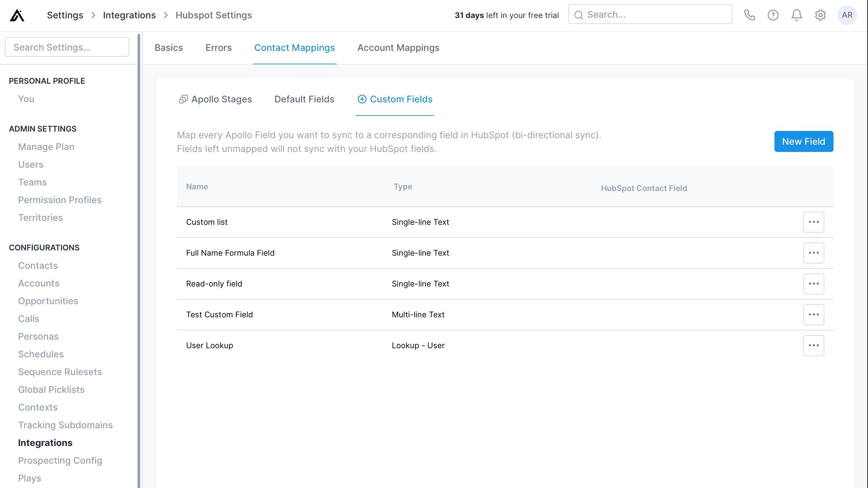
Task: Switch to the Account Mappings tab
Action: point(398,48)
